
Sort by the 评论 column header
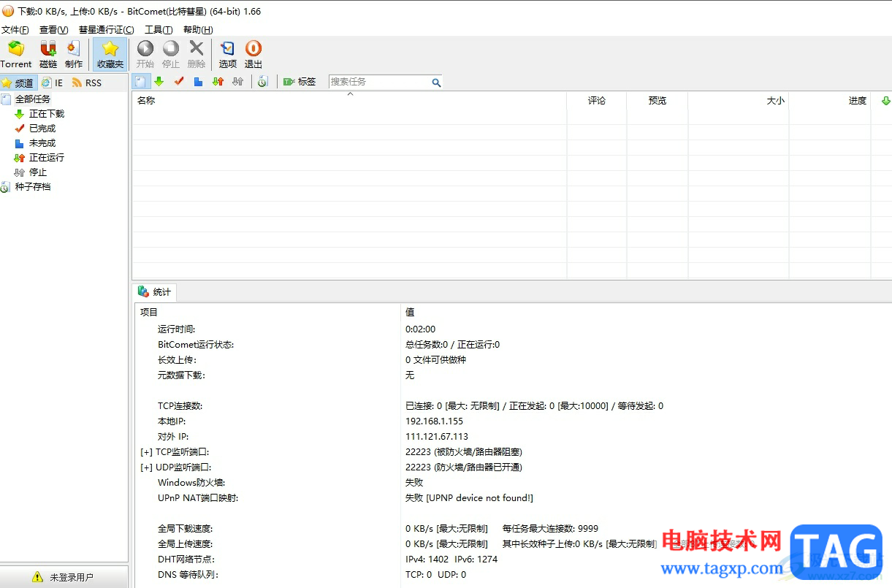coord(597,101)
